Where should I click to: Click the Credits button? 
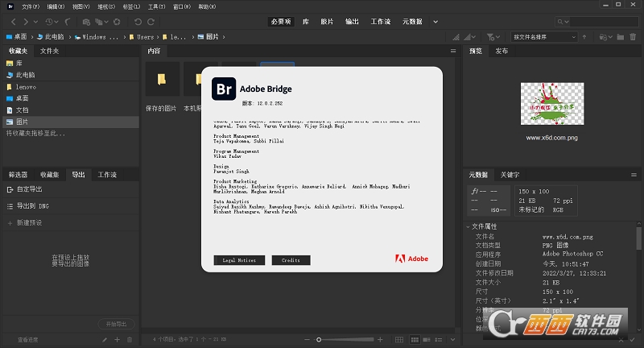pos(291,260)
